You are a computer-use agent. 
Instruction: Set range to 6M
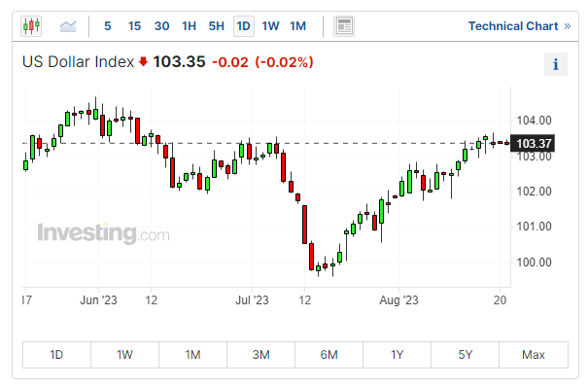329,355
